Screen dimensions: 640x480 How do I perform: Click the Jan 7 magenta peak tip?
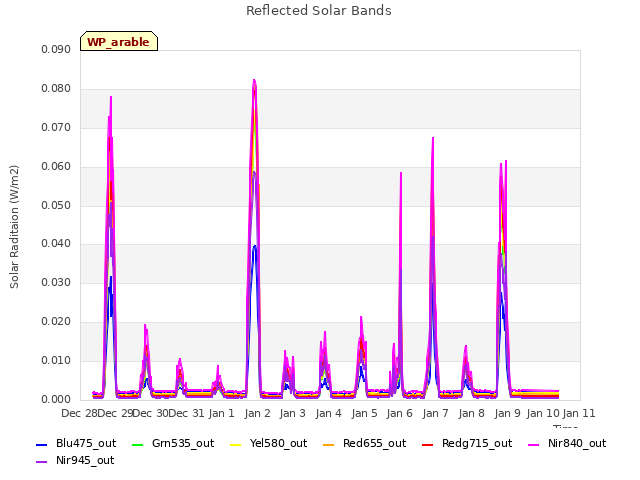pos(433,138)
